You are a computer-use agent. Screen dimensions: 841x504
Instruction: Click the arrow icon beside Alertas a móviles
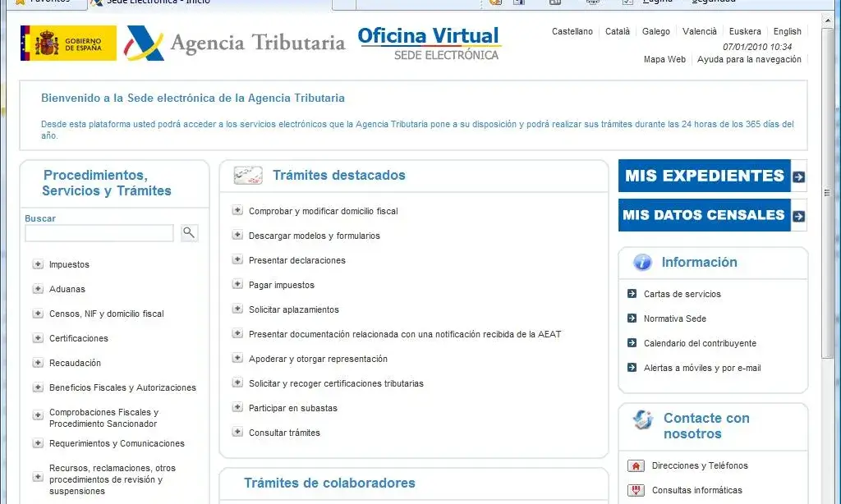click(632, 367)
